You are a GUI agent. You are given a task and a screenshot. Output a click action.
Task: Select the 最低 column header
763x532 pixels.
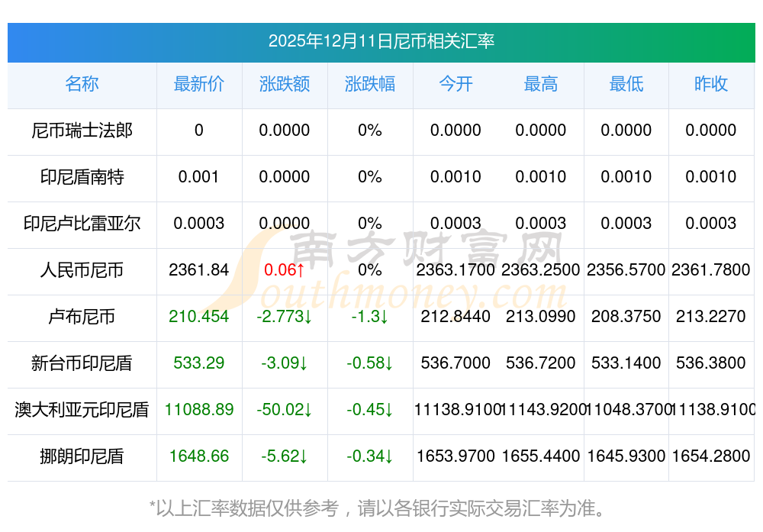[x=626, y=84]
